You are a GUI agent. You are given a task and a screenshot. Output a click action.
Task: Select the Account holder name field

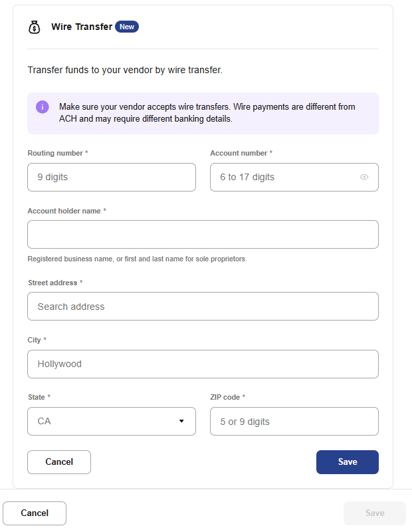(x=203, y=235)
